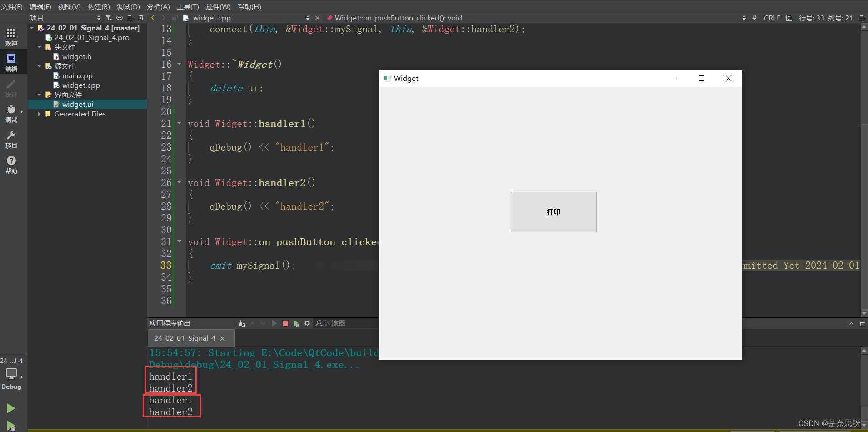Open the Help (帮助) mode
Screen dimensions: 868x432
(x=11, y=164)
